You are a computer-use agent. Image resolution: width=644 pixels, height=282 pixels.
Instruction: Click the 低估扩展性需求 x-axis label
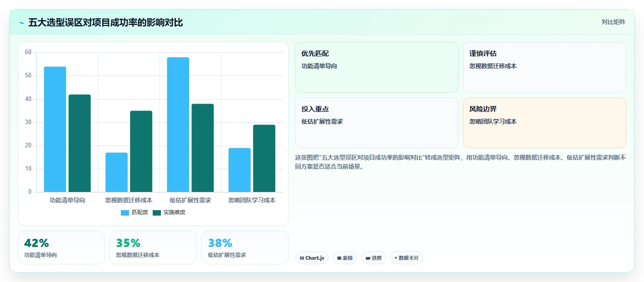190,200
